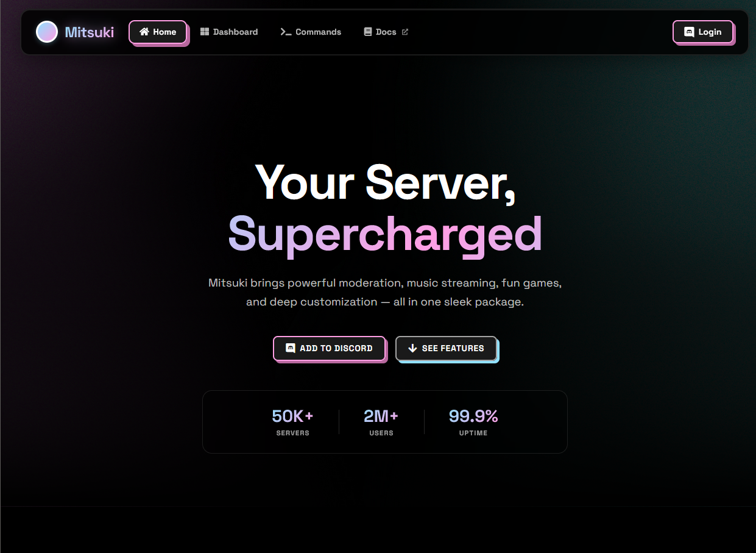756x553 pixels.
Task: Click the 2M+ users stat
Action: click(x=381, y=421)
